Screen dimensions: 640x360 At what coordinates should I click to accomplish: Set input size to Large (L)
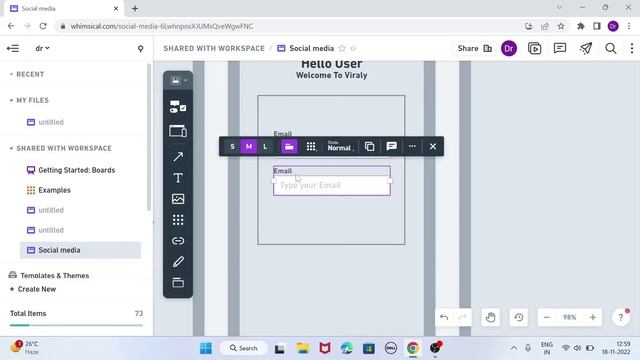(x=265, y=147)
